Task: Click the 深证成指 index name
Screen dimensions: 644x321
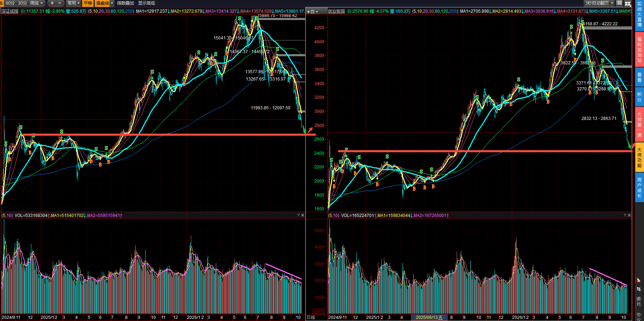Action: pyautogui.click(x=10, y=11)
